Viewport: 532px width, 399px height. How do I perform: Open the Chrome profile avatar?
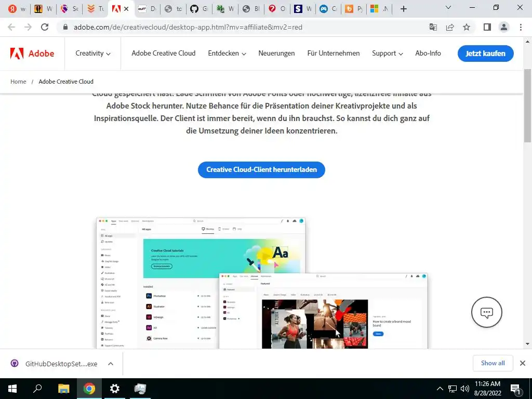pyautogui.click(x=504, y=27)
